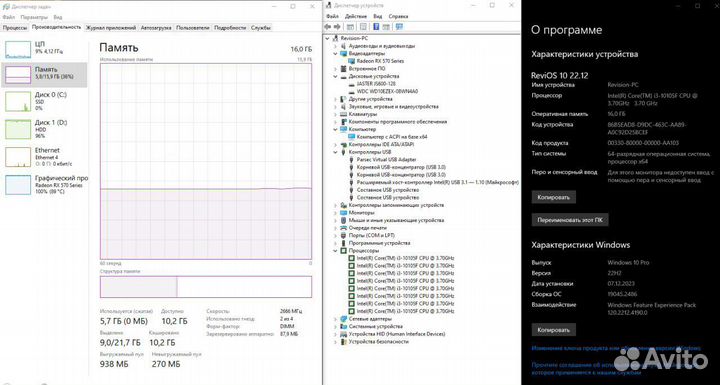
Task: Select Диск 0 (C:) SSD performance item
Action: (44, 101)
